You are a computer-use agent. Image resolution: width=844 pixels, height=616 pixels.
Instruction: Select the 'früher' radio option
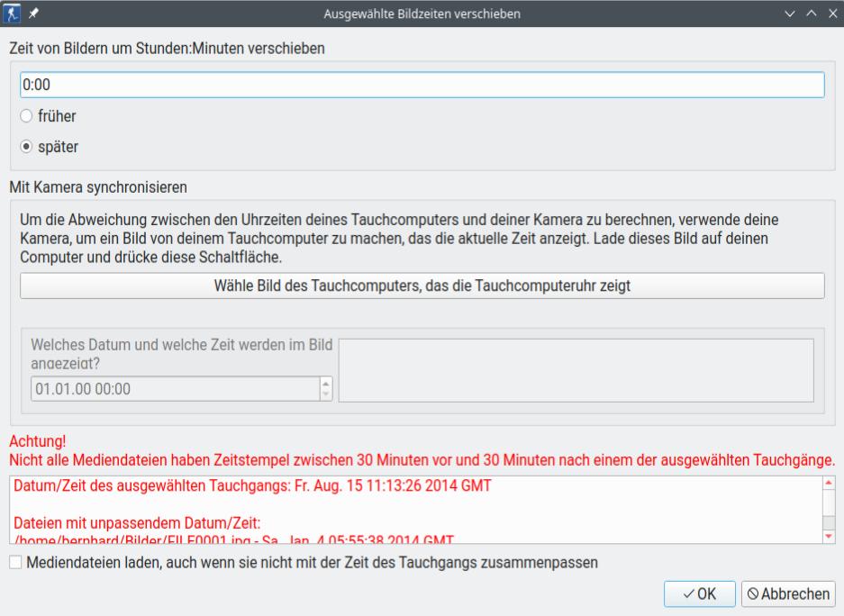pos(28,117)
